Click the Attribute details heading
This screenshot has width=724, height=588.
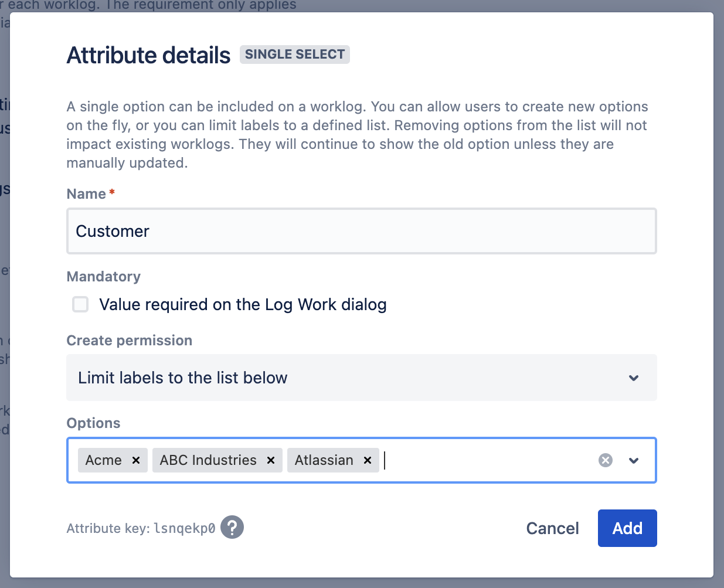click(149, 55)
